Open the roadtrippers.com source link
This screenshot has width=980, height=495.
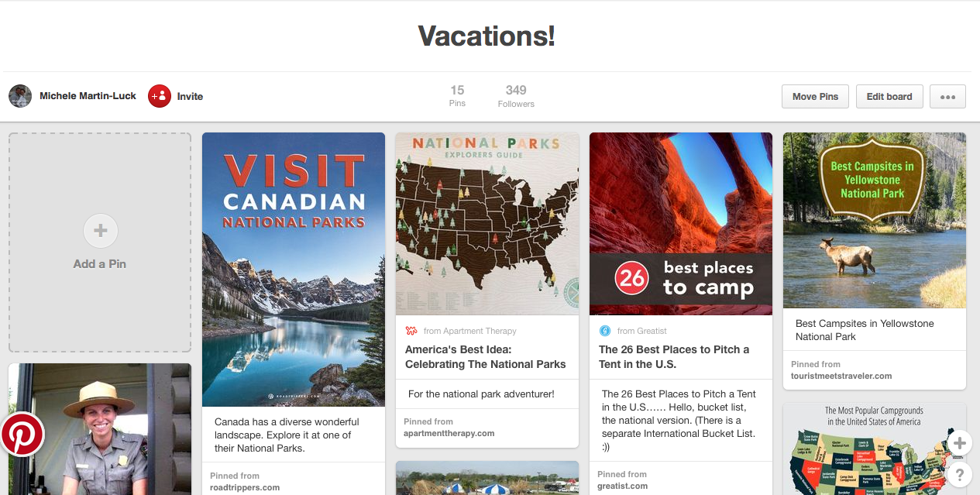(x=245, y=487)
